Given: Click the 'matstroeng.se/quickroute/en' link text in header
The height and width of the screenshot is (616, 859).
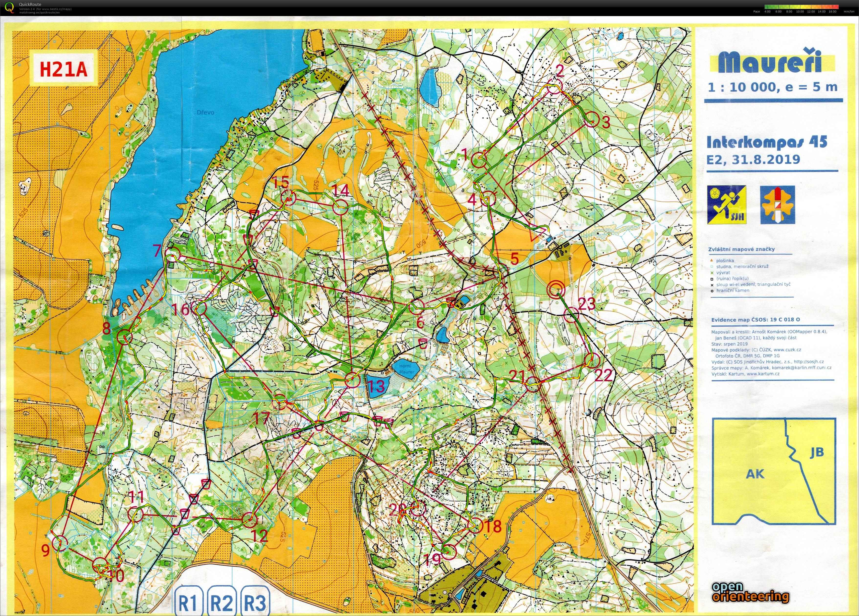Looking at the screenshot, I should click(x=39, y=12).
